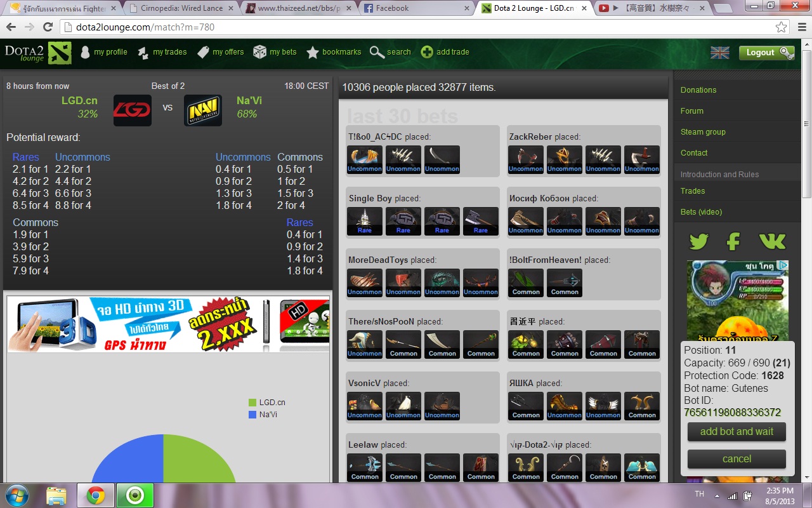
Task: Click the Bot ID number 76561198088336372
Action: pos(732,413)
